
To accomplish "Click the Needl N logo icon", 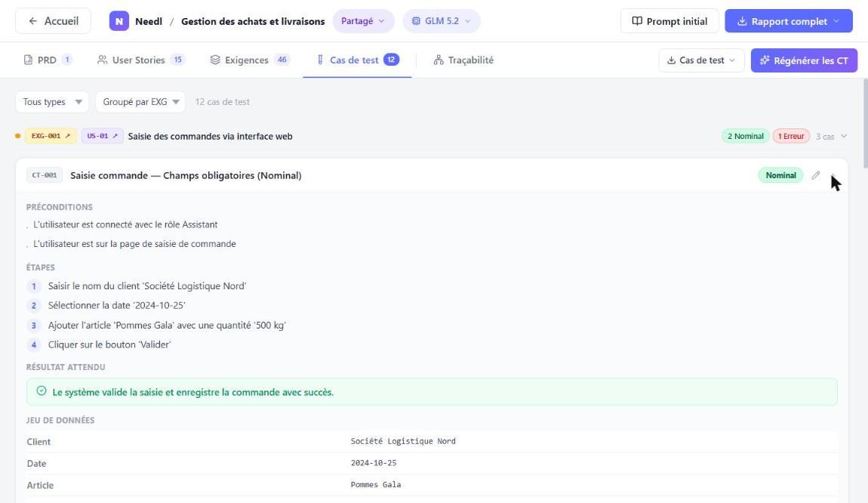I will click(119, 21).
